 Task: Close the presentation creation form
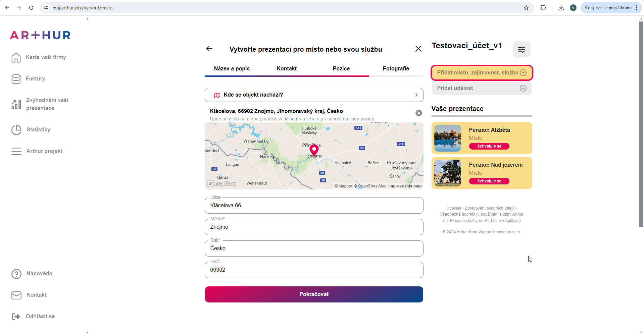(x=418, y=49)
